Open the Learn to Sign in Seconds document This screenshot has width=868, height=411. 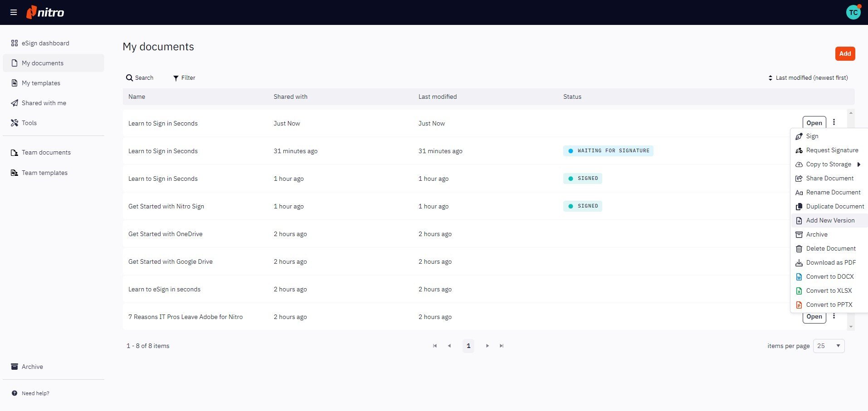tap(814, 122)
